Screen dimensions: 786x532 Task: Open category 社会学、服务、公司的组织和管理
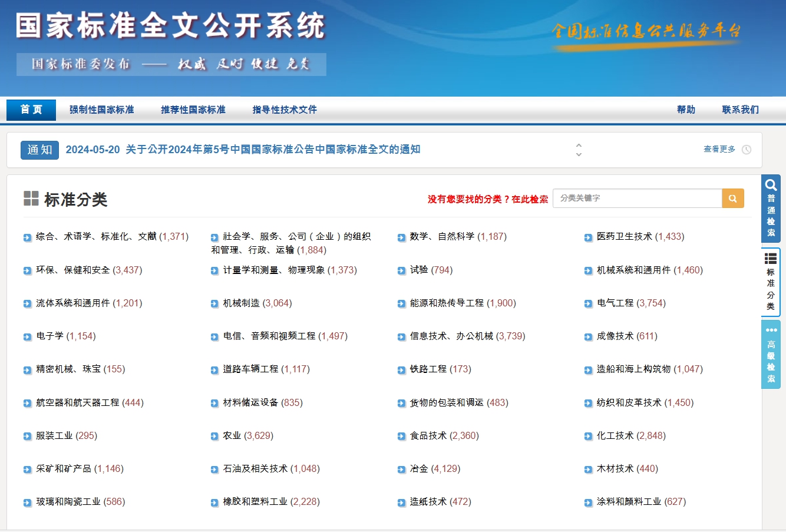click(291, 243)
